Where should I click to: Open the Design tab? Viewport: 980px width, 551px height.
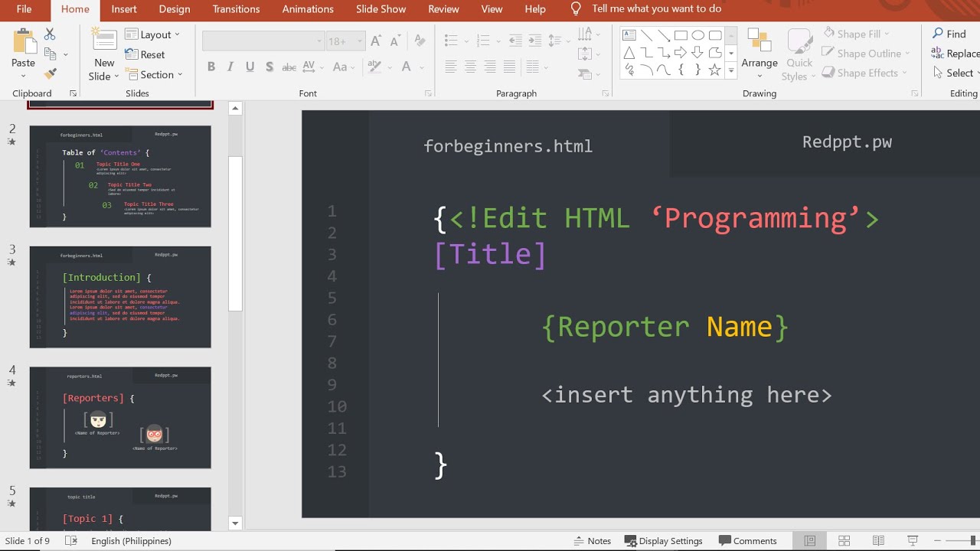(175, 9)
